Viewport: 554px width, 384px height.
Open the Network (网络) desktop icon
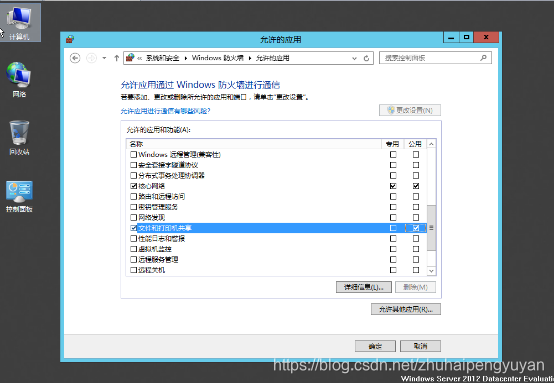(x=19, y=79)
